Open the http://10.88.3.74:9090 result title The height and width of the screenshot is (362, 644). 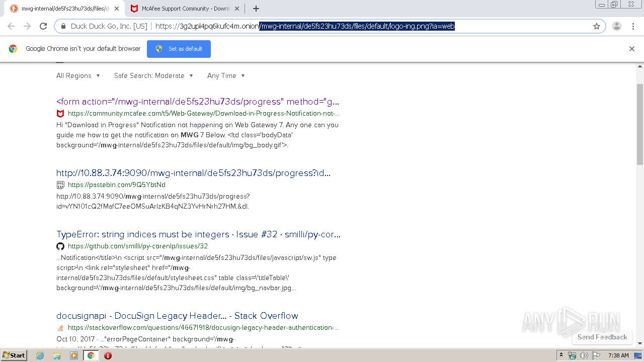click(x=193, y=173)
